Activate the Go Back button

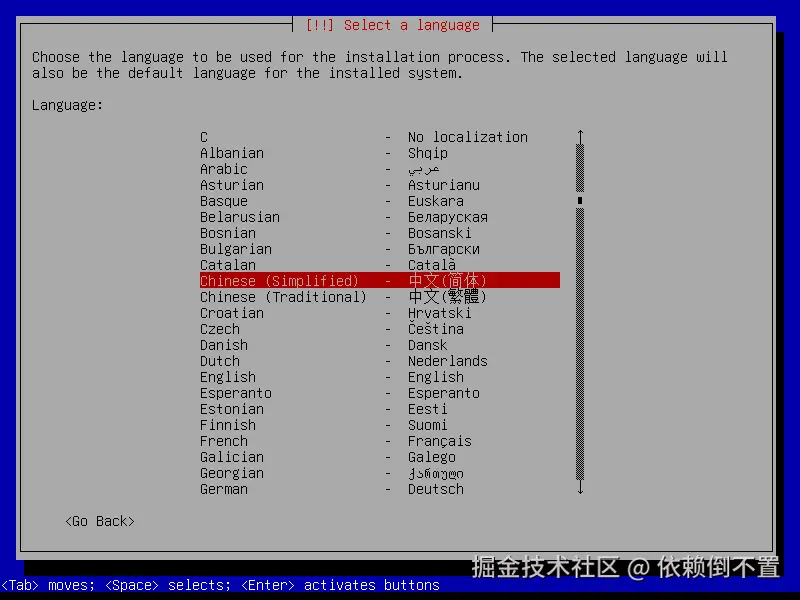click(x=100, y=521)
